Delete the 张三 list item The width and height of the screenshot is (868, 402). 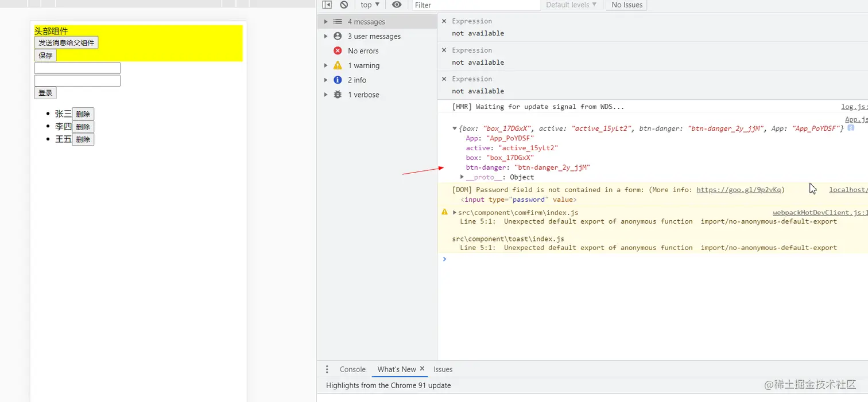coord(83,114)
